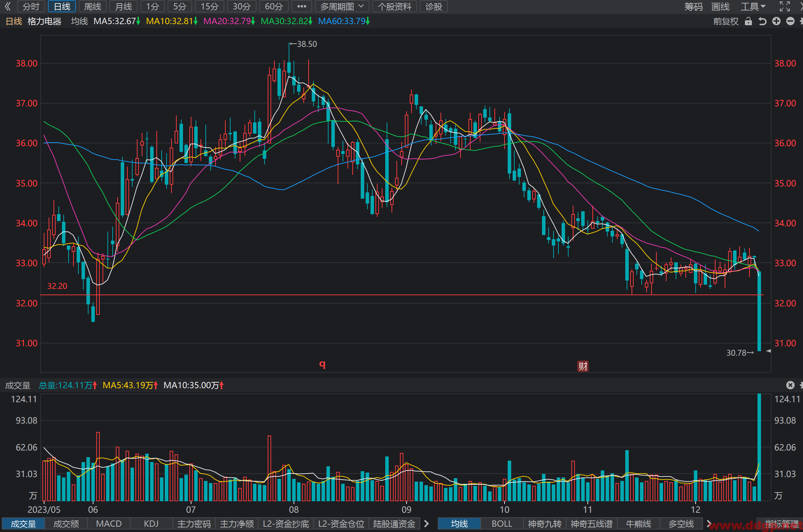
Task: Click the 前复权 adjustment setting
Action: coord(726,21)
